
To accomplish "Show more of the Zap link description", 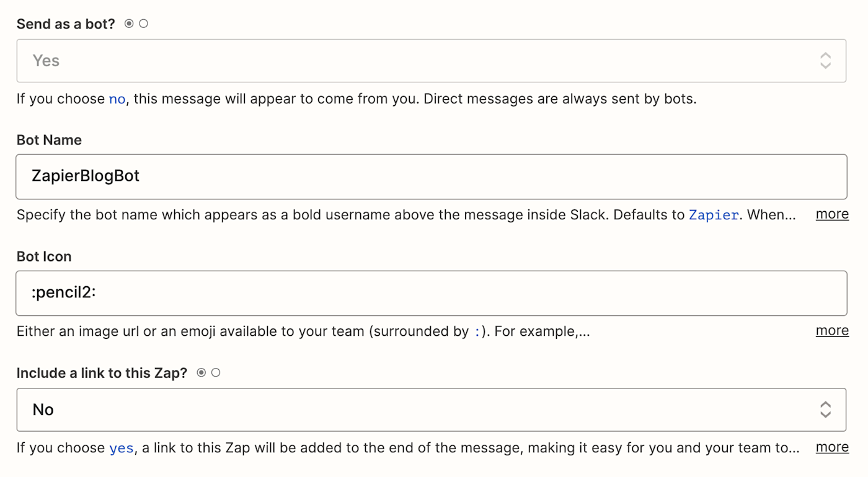I will (832, 447).
